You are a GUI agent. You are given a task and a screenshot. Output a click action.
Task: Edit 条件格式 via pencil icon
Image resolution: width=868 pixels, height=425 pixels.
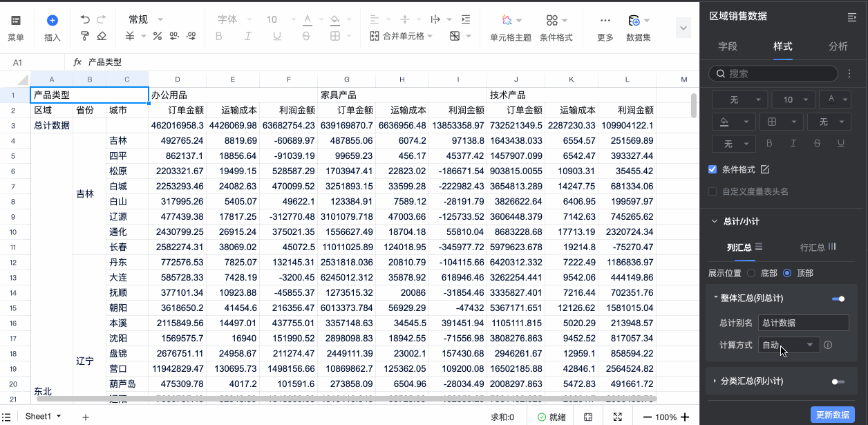(x=765, y=169)
